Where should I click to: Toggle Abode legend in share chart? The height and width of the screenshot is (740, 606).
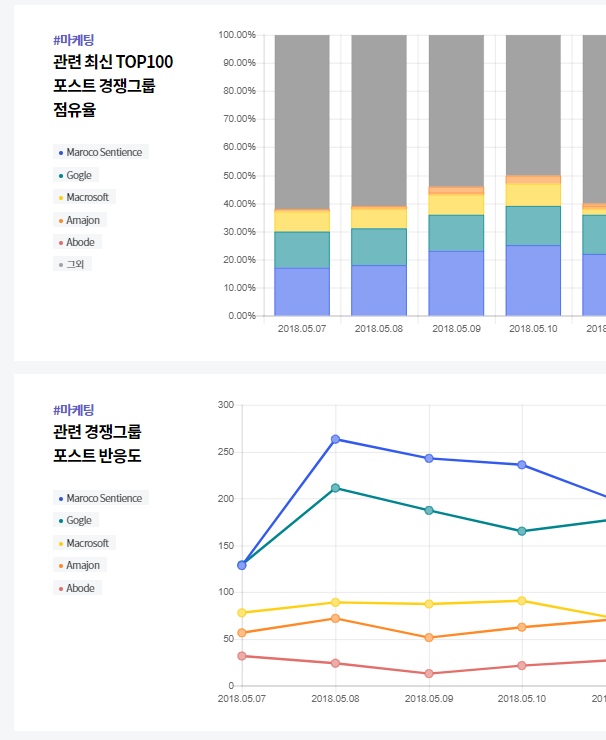tap(77, 242)
